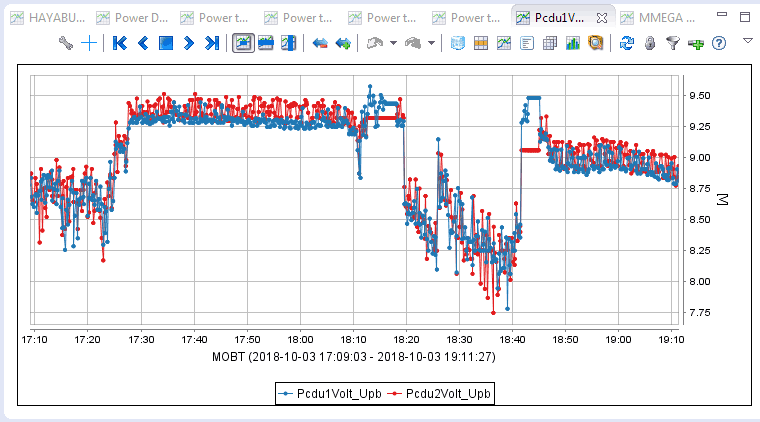Open help with the question mark icon
The image size is (760, 422).
coord(718,43)
